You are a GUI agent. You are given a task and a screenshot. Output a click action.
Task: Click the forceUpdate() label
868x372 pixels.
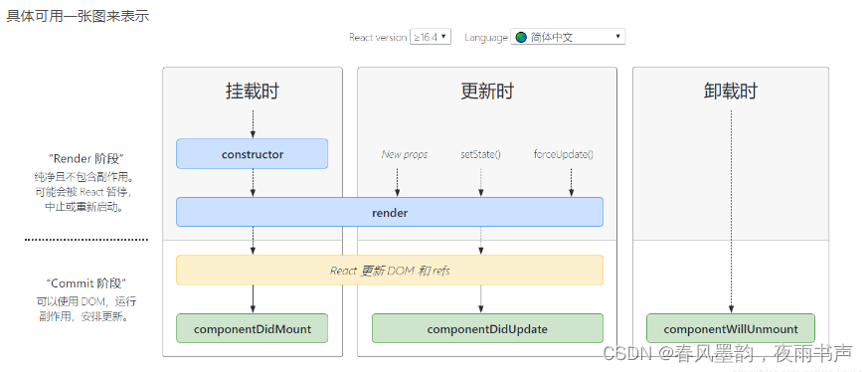point(564,154)
